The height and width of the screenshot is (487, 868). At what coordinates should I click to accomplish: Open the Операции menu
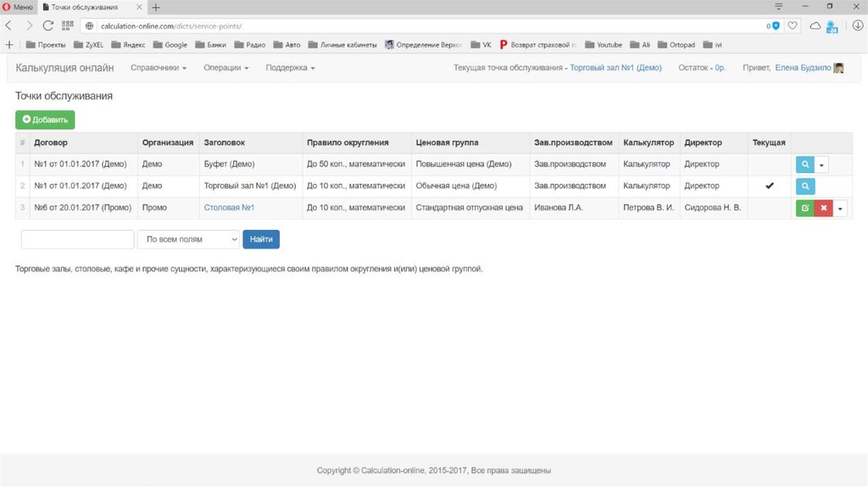tap(225, 68)
